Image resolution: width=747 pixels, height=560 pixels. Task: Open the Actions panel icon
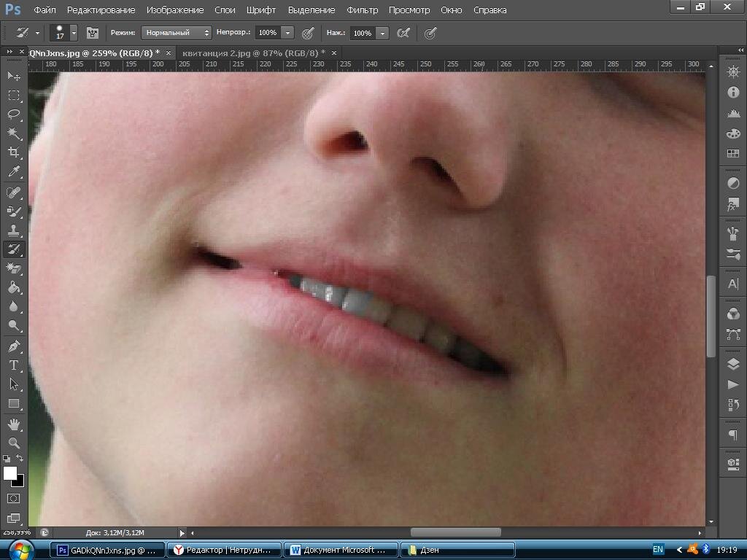(x=733, y=384)
